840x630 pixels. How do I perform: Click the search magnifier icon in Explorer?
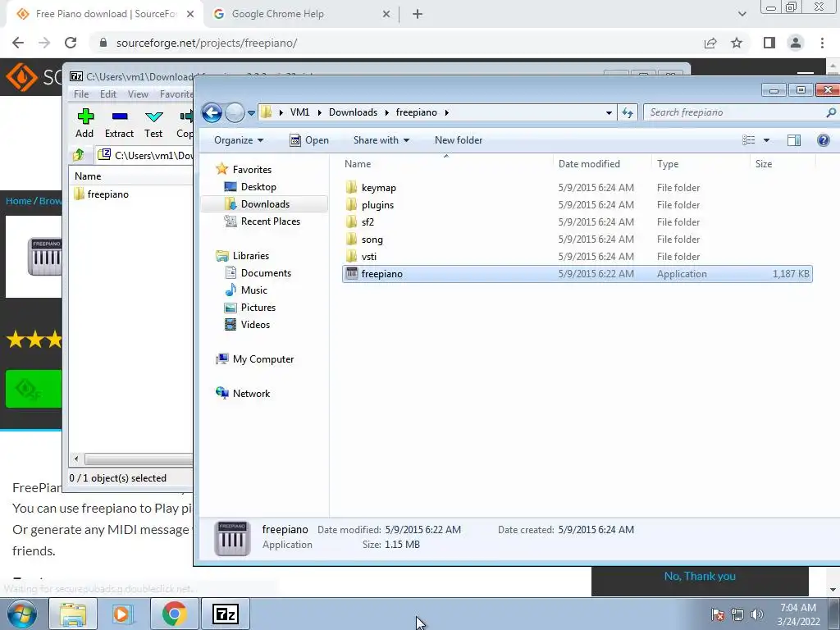coord(831,112)
